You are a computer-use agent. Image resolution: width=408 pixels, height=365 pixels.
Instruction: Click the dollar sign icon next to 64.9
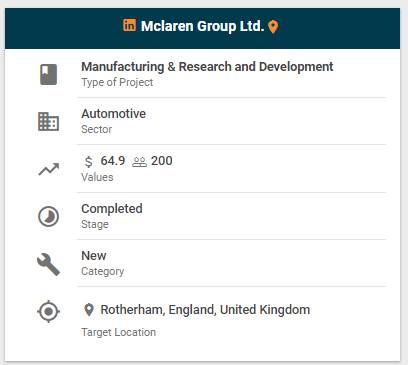(x=88, y=162)
